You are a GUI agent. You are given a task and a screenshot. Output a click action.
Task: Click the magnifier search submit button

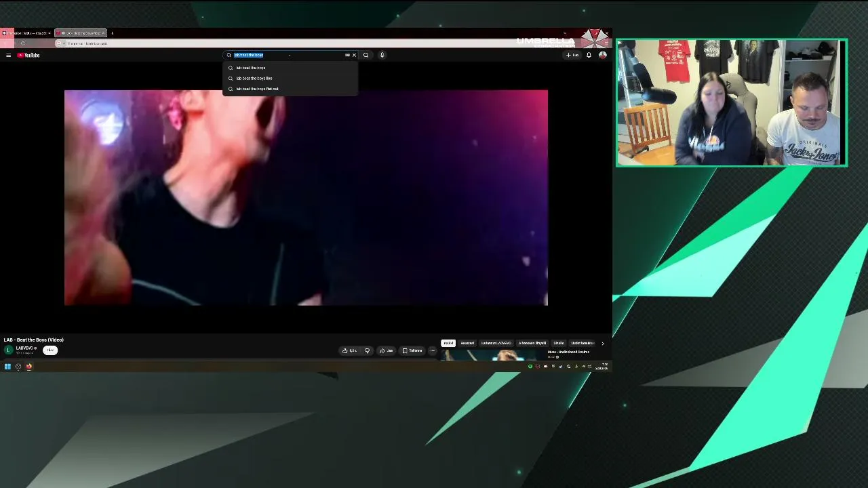[x=366, y=55]
